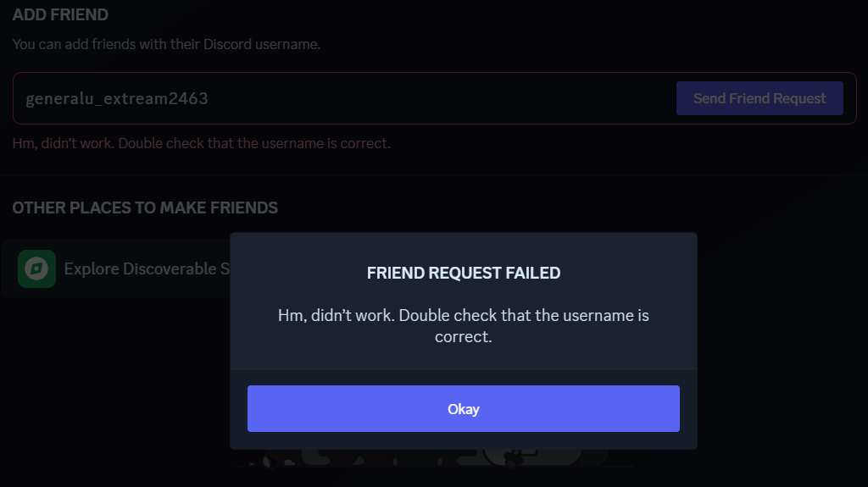Click the Send Friend Request button
868x487 pixels.
click(759, 98)
